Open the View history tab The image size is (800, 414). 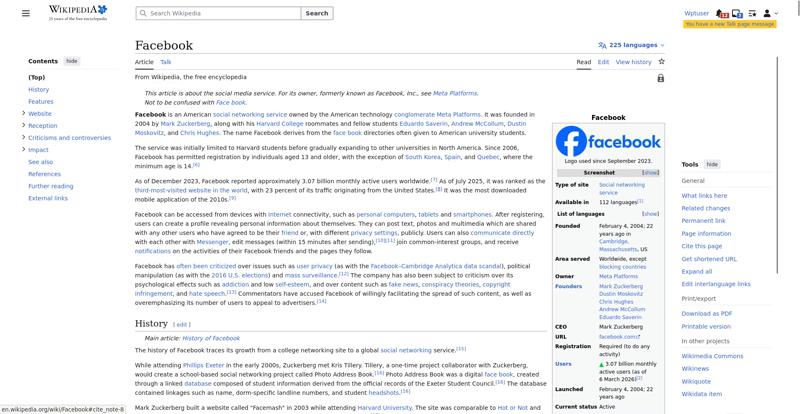(633, 62)
